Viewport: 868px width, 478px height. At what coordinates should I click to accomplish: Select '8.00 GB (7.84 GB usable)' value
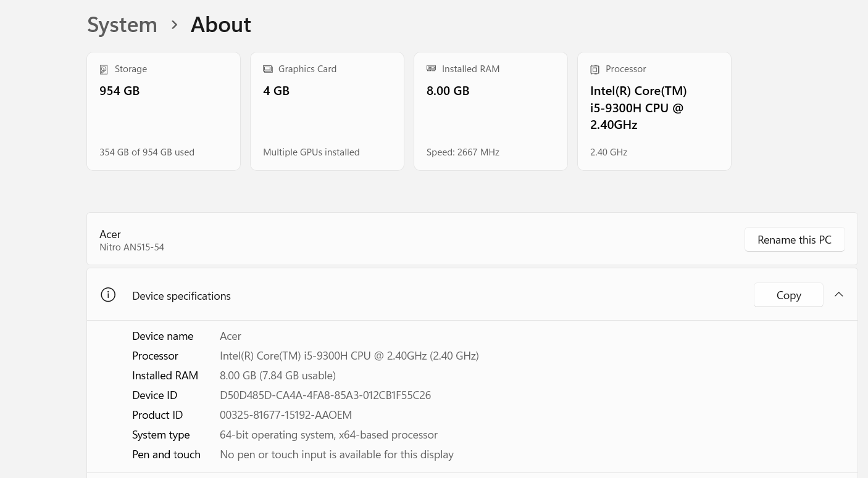[278, 376]
